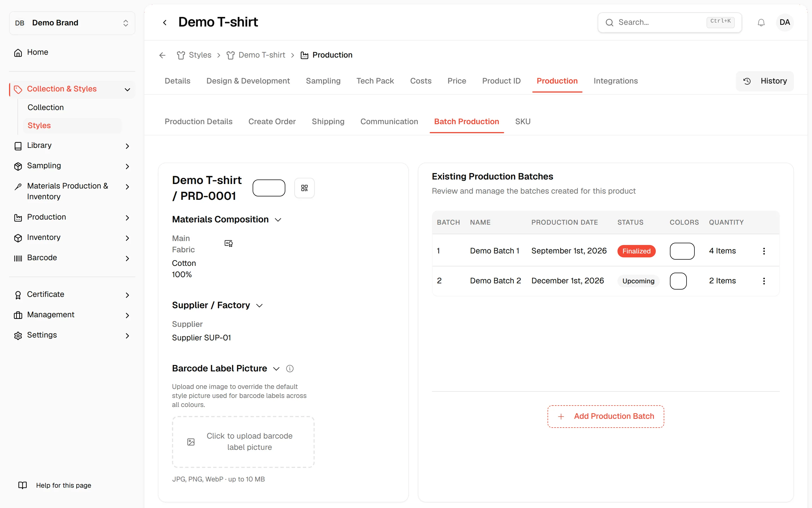Click the image icon in the upload area

tap(191, 442)
